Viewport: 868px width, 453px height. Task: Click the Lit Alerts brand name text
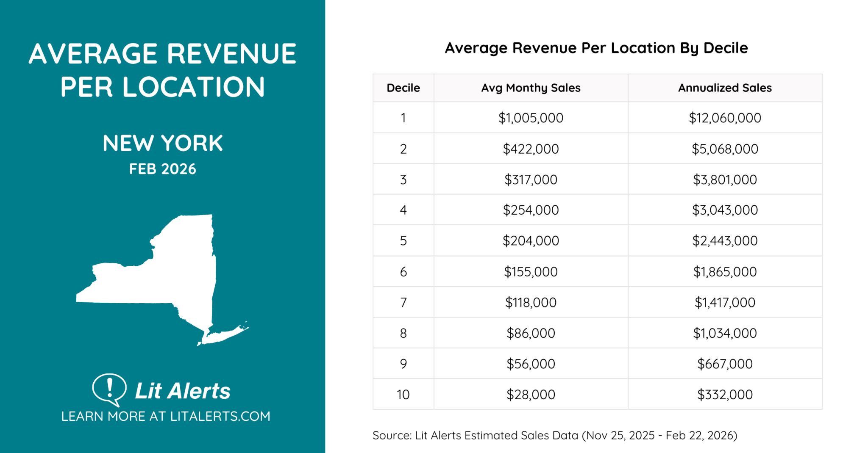[182, 391]
